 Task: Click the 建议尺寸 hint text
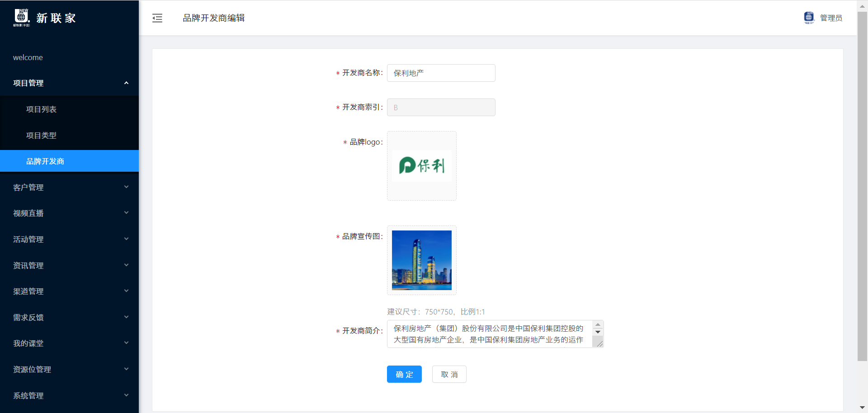tap(436, 312)
